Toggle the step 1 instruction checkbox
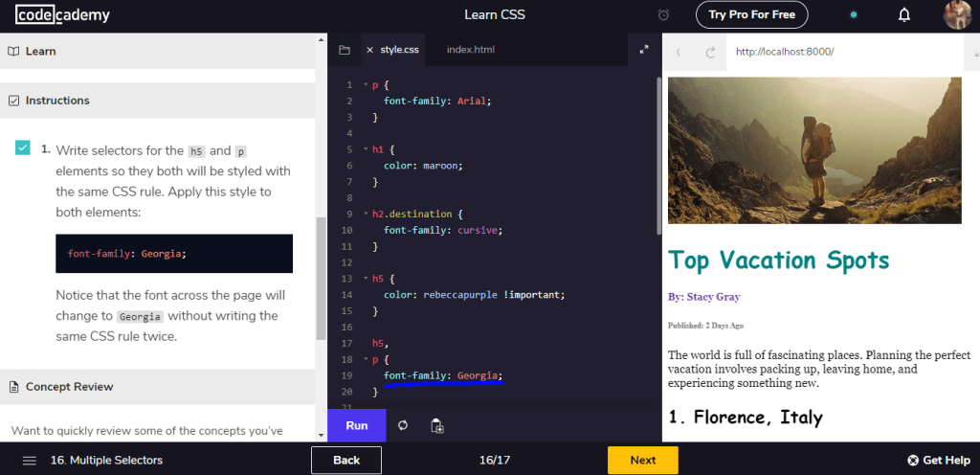980x475 pixels. point(22,147)
